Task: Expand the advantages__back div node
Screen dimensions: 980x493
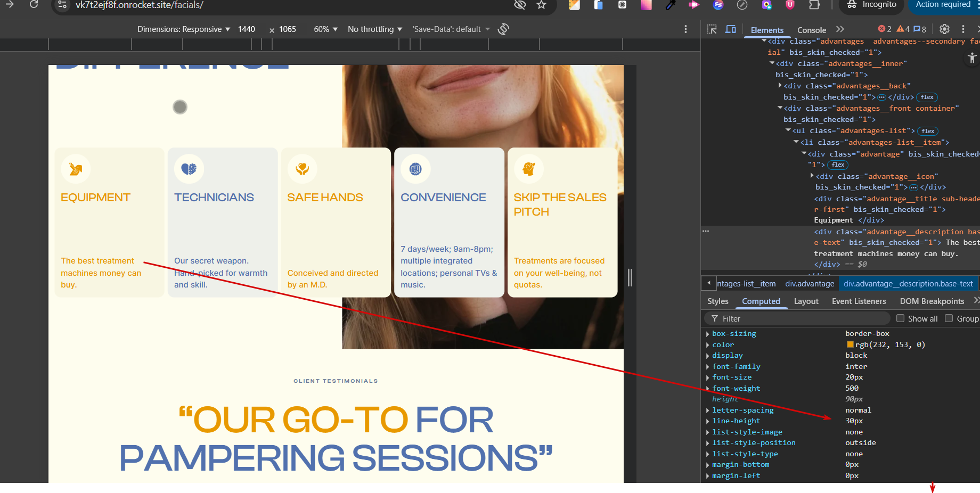Action: 780,86
